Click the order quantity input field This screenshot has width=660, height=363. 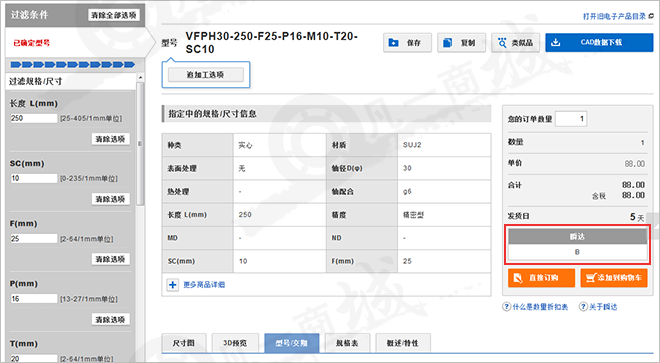click(571, 119)
